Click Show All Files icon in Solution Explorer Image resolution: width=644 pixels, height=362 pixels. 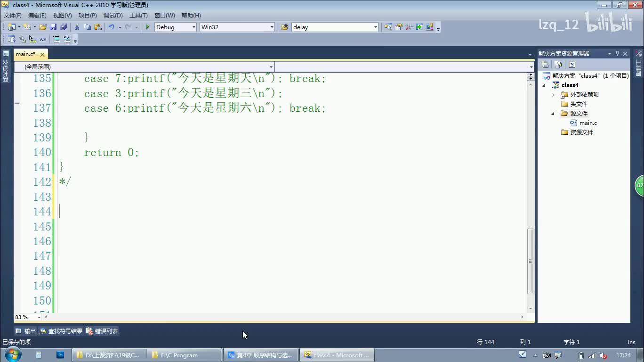[558, 65]
